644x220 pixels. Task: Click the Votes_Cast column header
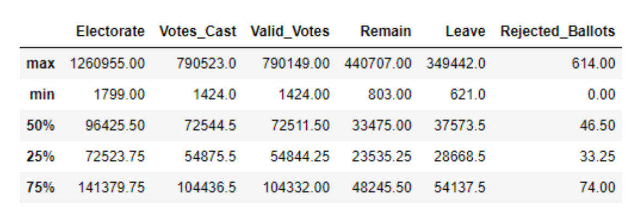pos(197,31)
